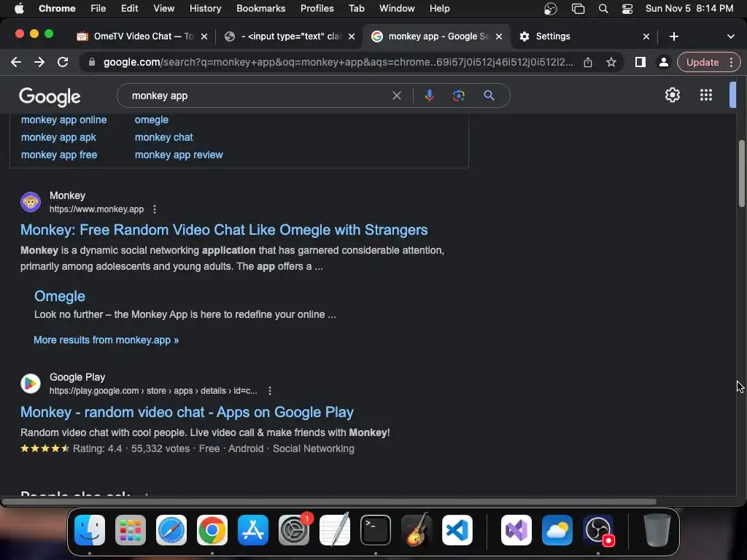The height and width of the screenshot is (560, 747).
Task: Close the OmeTV Video Chat tab
Action: click(x=204, y=36)
